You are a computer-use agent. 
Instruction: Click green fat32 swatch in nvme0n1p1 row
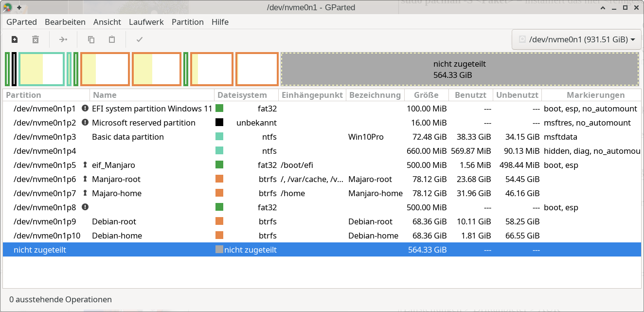coord(219,109)
